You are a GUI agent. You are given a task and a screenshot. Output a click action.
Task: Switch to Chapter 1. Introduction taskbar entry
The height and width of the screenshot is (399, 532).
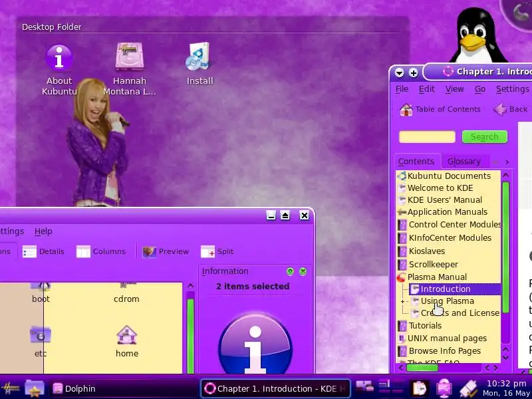[275, 388]
